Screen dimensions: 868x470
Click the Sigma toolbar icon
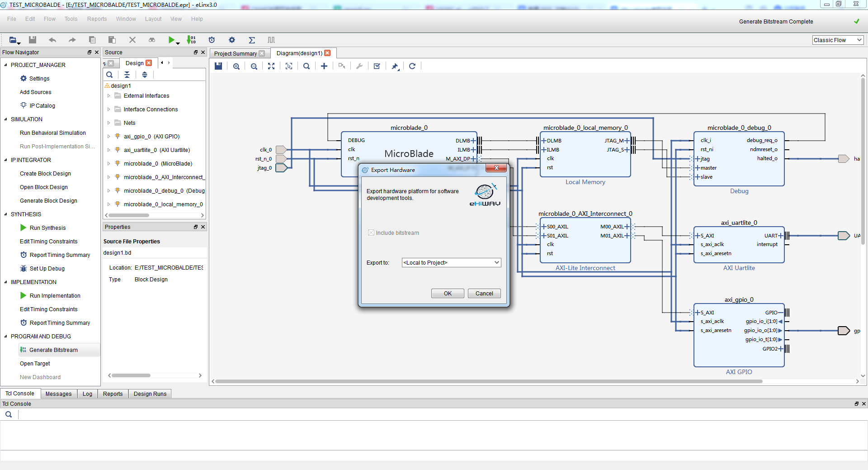tap(252, 40)
